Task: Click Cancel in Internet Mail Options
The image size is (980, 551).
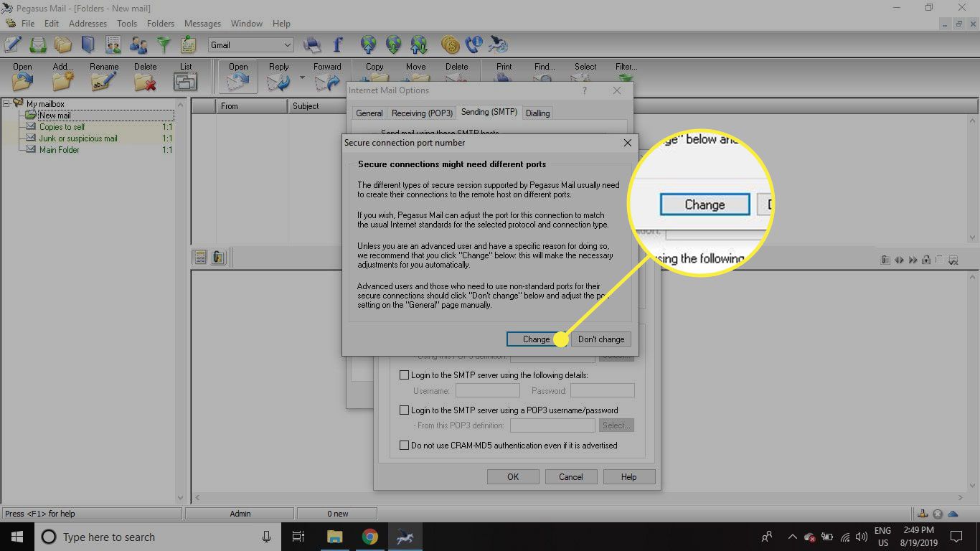Action: point(571,477)
